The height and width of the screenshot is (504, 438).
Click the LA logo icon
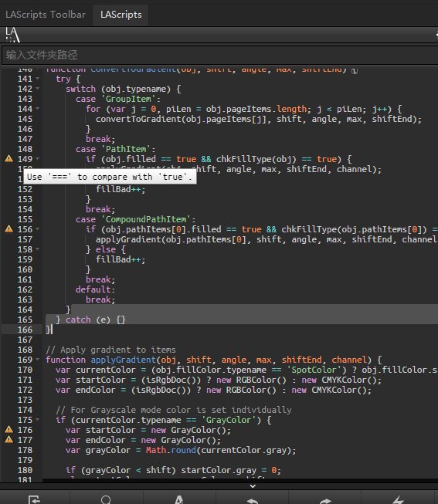pos(12,35)
